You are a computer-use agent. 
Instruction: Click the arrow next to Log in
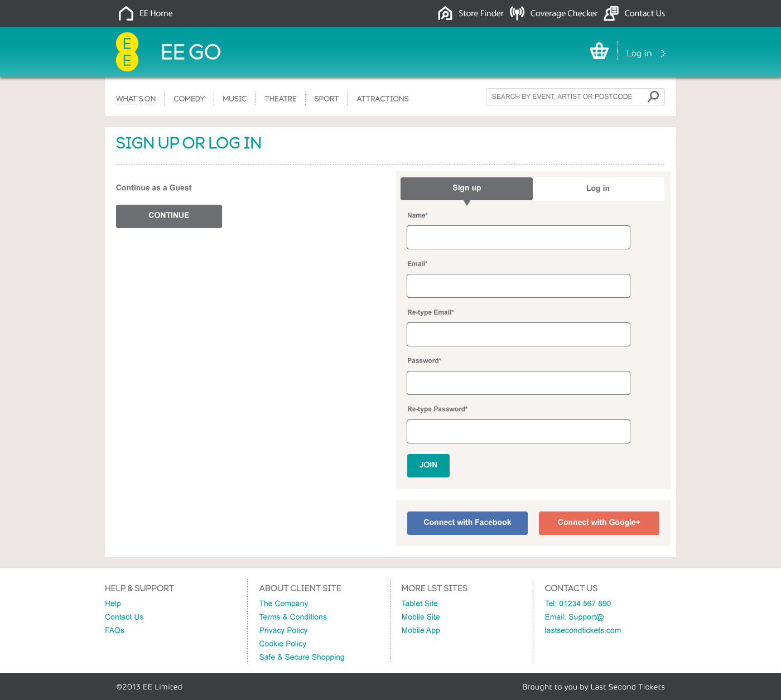pos(663,54)
